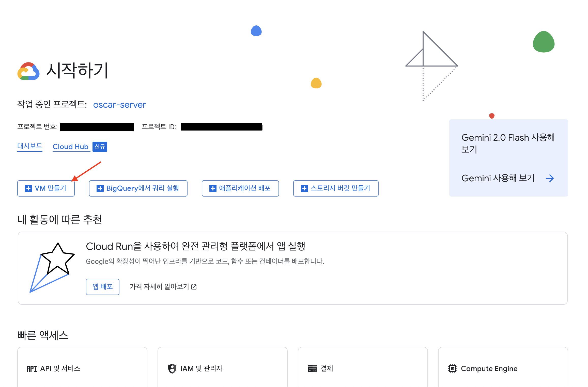Click plus icon on 스토리지 버킷 만들기
This screenshot has width=588, height=387.
pyautogui.click(x=304, y=188)
